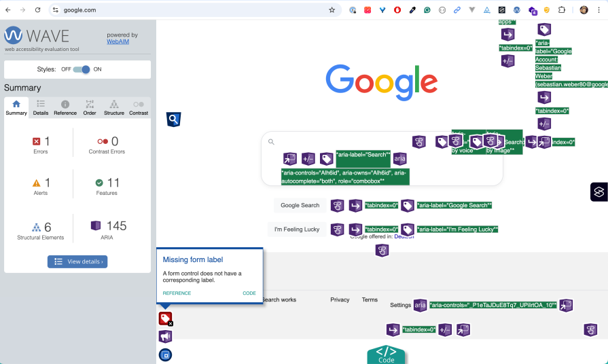Screen dimensions: 608x364
Task: Click the blue search region magnifier icon
Action: [174, 120]
